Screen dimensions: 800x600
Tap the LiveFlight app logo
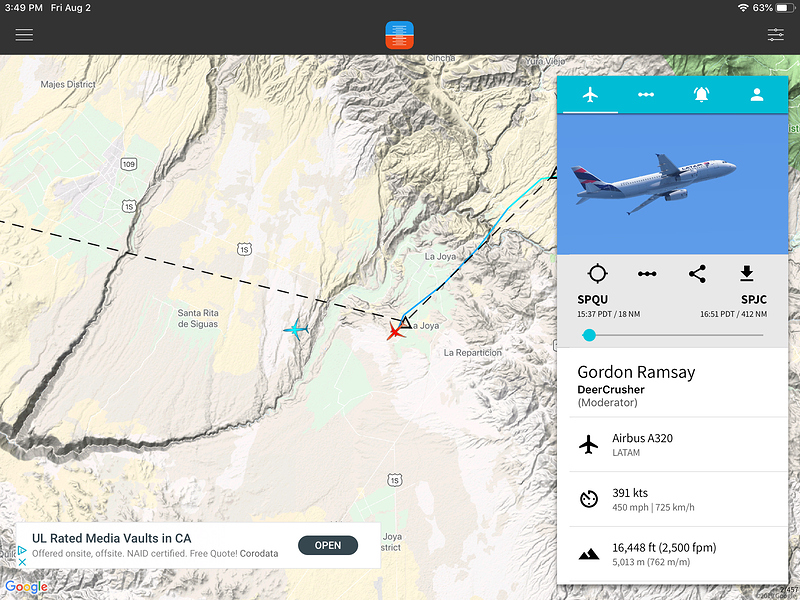click(x=399, y=35)
